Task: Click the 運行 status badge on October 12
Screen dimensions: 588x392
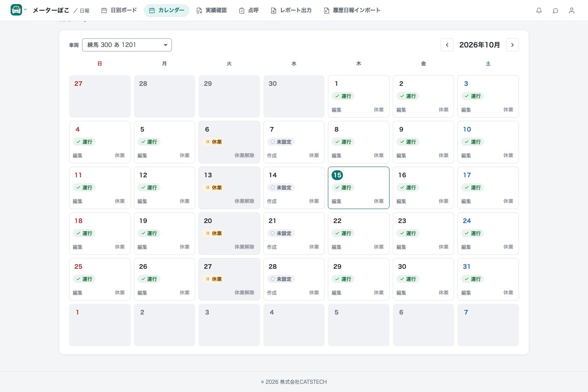Action: tap(149, 187)
